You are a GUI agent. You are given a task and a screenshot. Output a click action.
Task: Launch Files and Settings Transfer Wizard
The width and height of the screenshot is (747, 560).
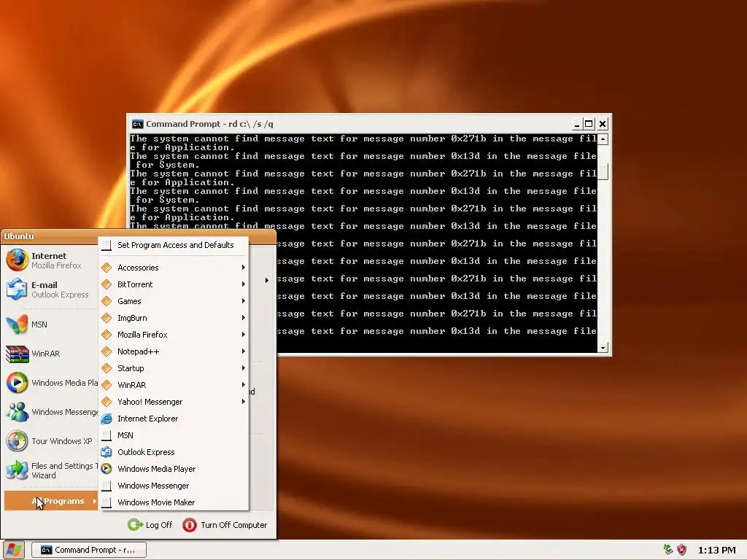click(x=50, y=470)
